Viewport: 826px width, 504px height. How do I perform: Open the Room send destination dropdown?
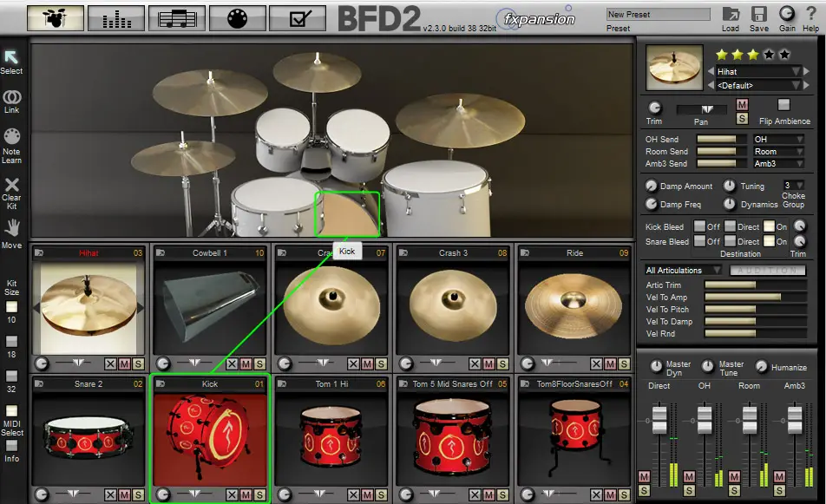point(778,151)
